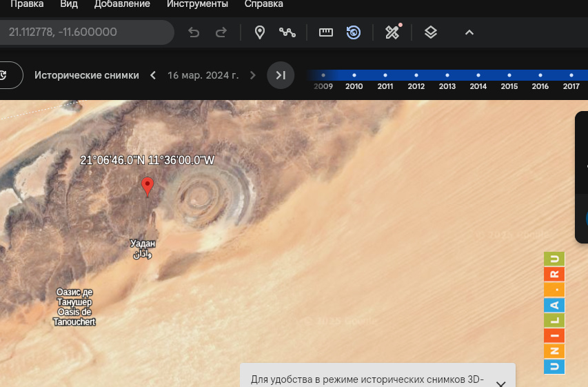Open the Справка menu

263,4
